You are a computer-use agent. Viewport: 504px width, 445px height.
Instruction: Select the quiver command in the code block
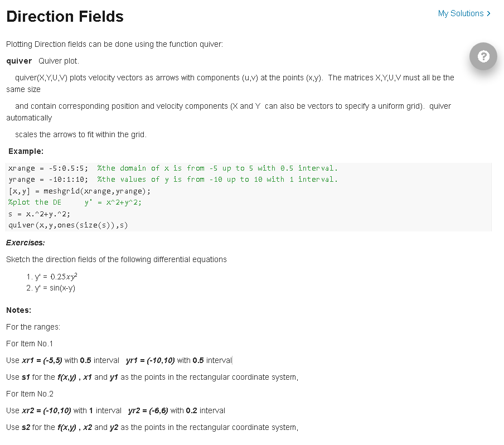click(x=67, y=225)
